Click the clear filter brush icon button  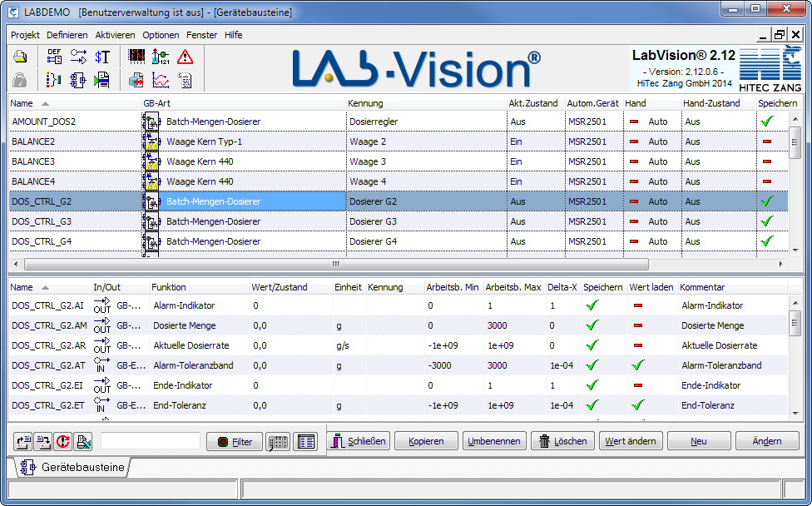83,441
